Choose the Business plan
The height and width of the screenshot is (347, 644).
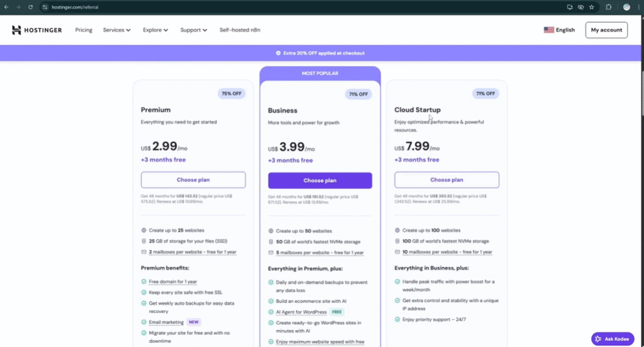pyautogui.click(x=320, y=181)
